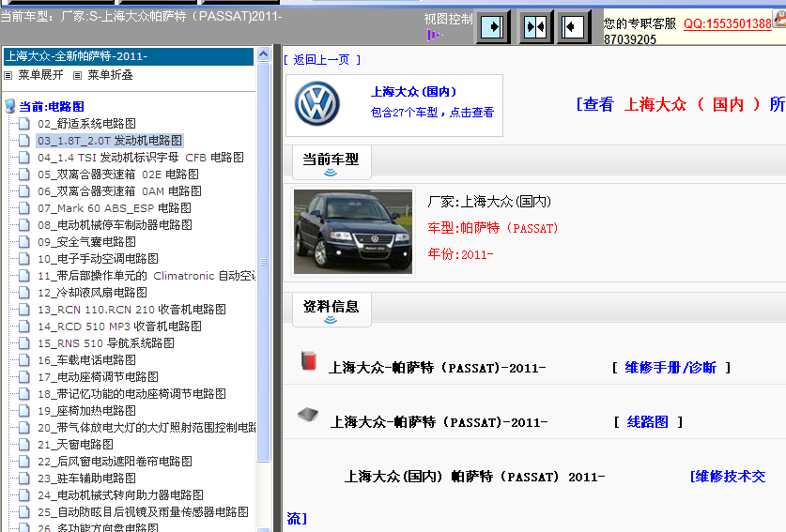Click the 菜单折叠 menu collapse icon
Viewport: 786px width, 532px height.
pos(77,76)
